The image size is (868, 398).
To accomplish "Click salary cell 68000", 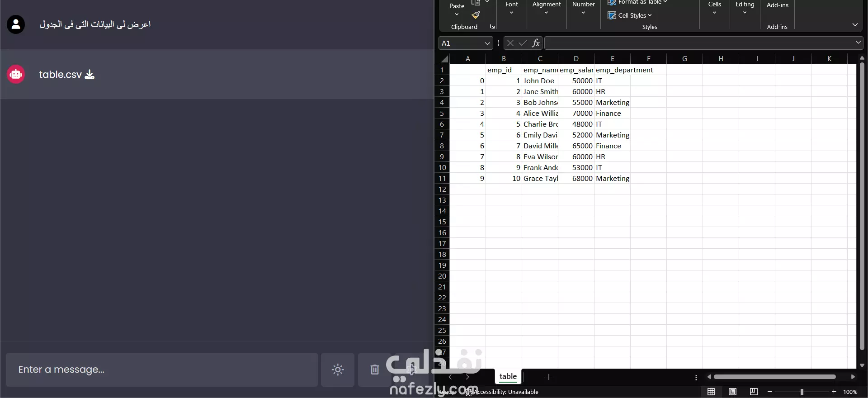I will [576, 178].
